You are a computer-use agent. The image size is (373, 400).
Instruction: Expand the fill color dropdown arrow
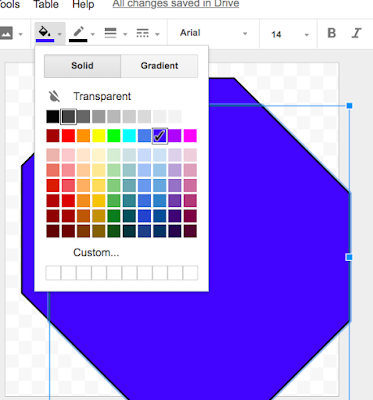click(59, 34)
